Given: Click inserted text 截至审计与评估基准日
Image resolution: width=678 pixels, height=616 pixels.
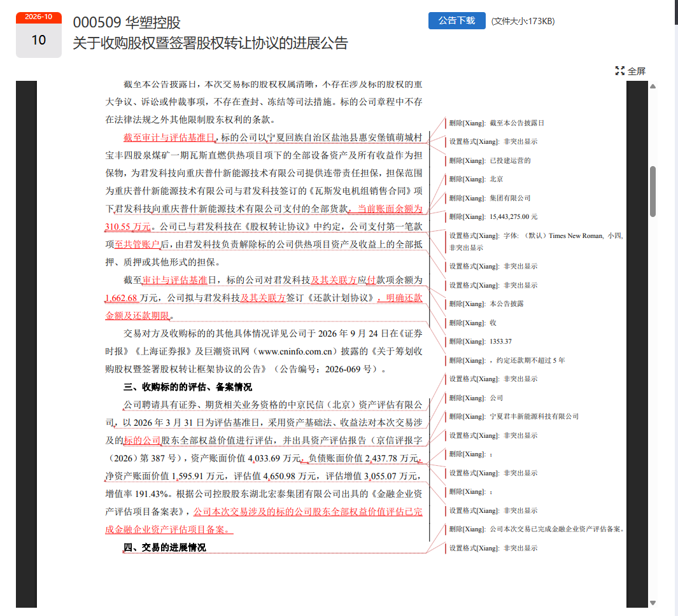Looking at the screenshot, I should 169,137.
